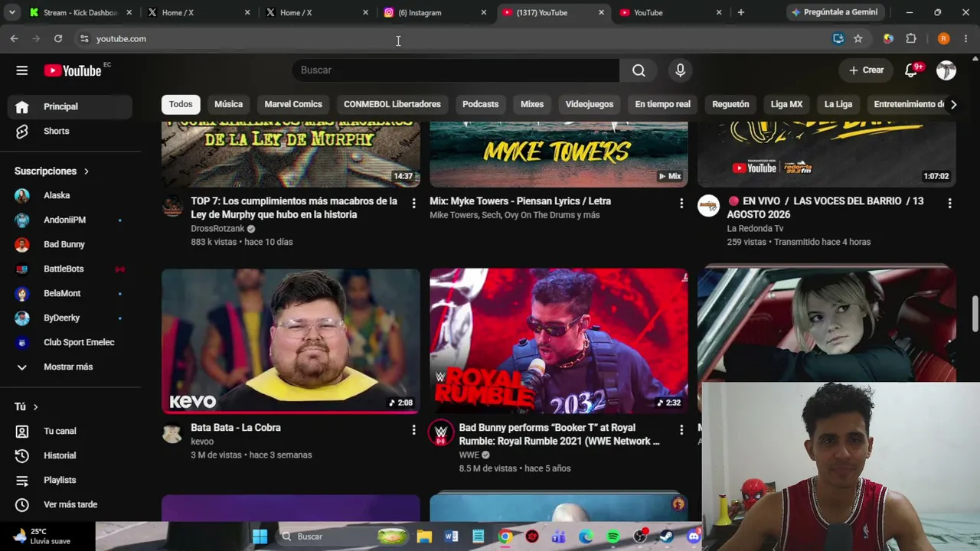Screen dimensions: 980x551
Task: Click the address bar showing youtube.com
Action: tap(452, 38)
